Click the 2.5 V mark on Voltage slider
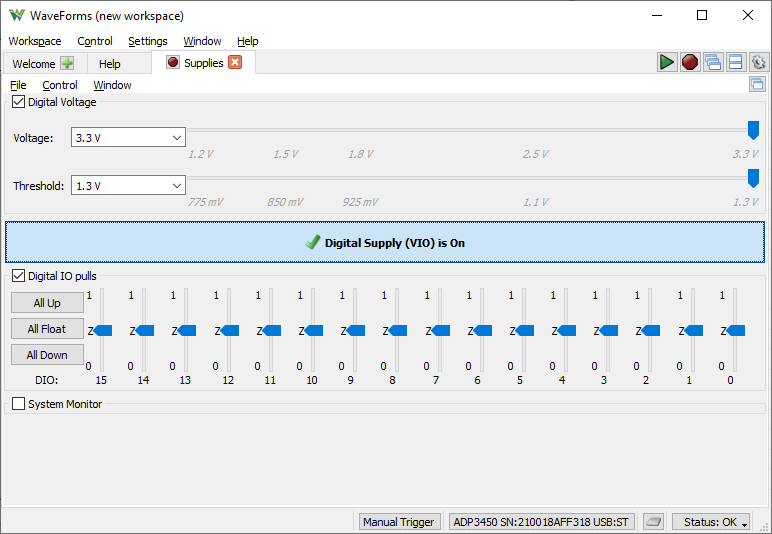 click(x=535, y=154)
